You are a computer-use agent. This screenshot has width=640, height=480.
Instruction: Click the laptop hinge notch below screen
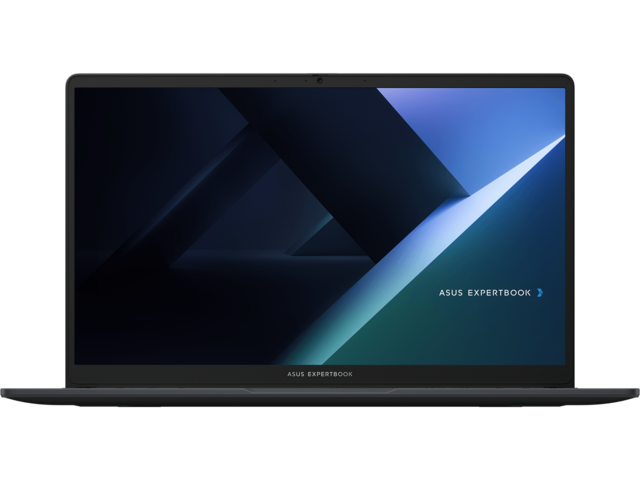click(x=320, y=390)
